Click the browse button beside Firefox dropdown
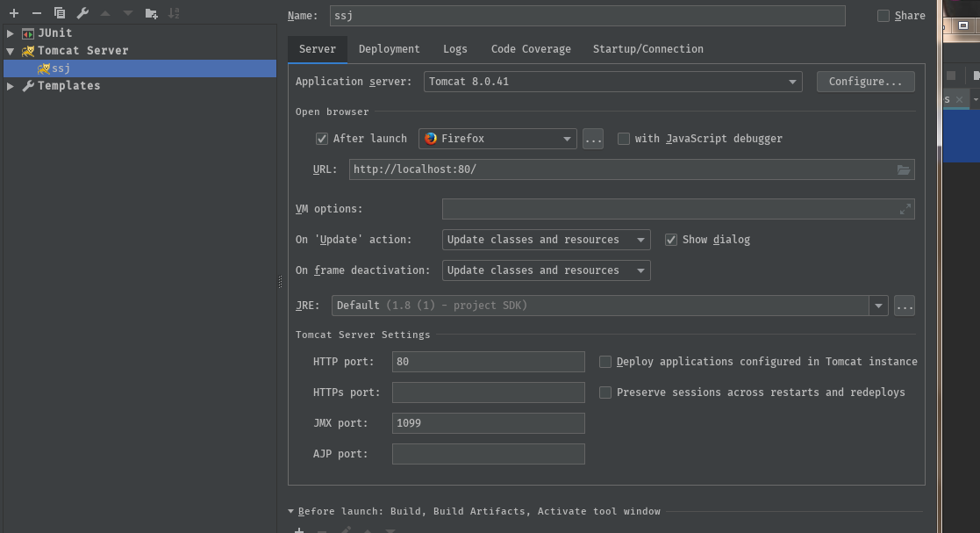 coord(593,139)
